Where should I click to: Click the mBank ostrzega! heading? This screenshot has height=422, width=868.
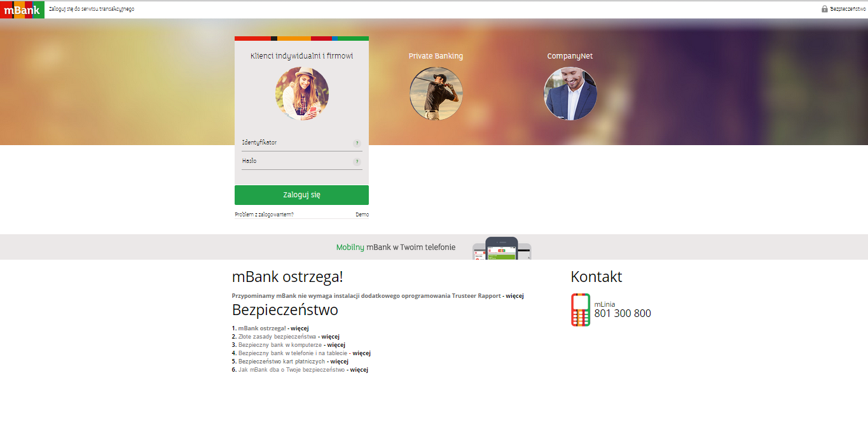point(287,277)
